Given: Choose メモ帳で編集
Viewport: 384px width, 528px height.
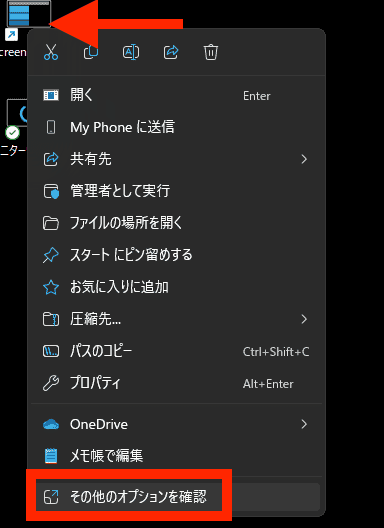Looking at the screenshot, I should point(177,456).
